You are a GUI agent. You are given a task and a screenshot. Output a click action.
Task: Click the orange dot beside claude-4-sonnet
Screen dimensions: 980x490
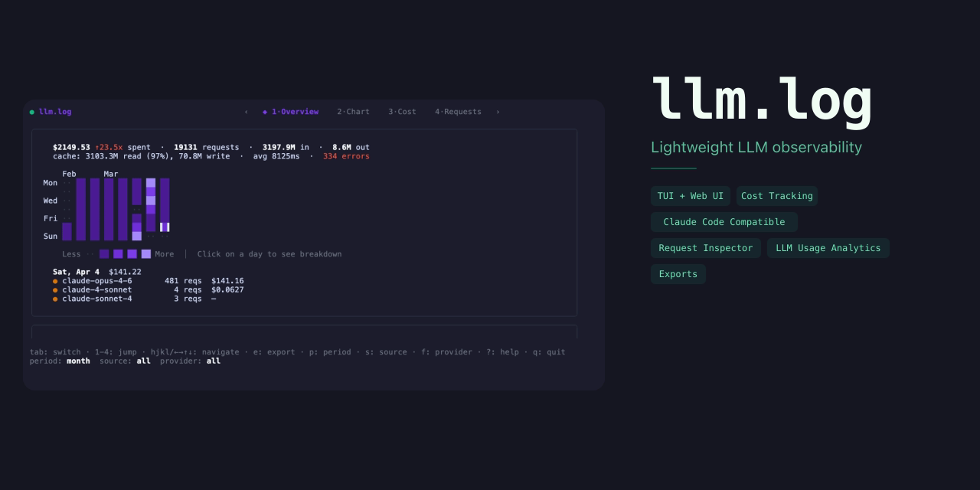[54, 290]
